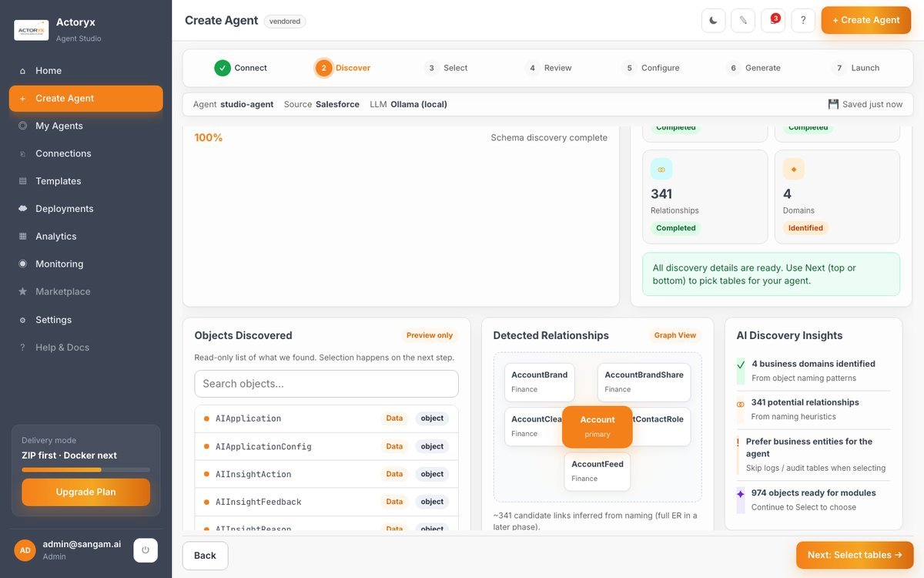Click the studio-agent name in info bar
This screenshot has height=578, width=924.
[247, 104]
